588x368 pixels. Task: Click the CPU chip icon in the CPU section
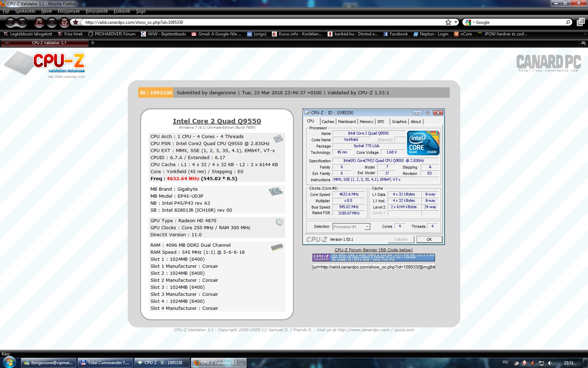[278, 138]
